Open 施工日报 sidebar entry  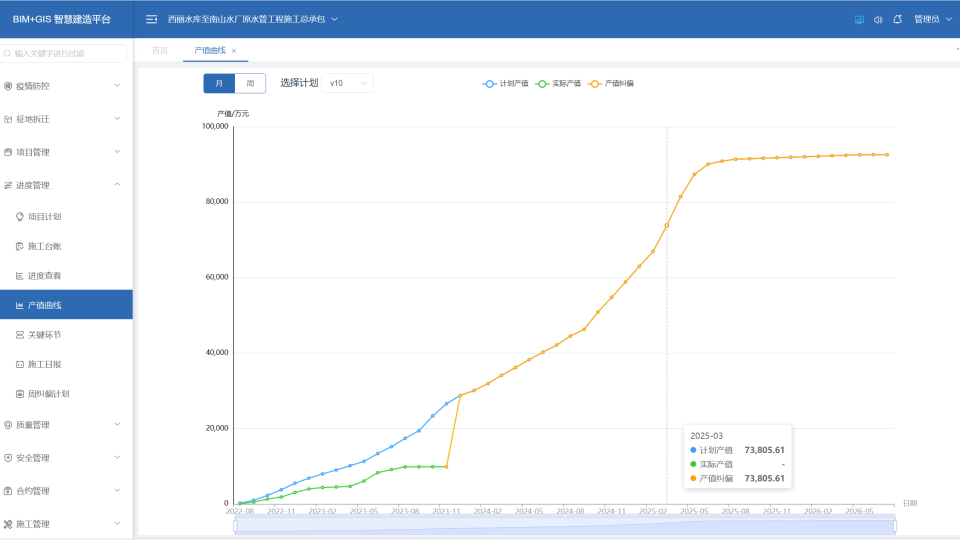pos(44,364)
